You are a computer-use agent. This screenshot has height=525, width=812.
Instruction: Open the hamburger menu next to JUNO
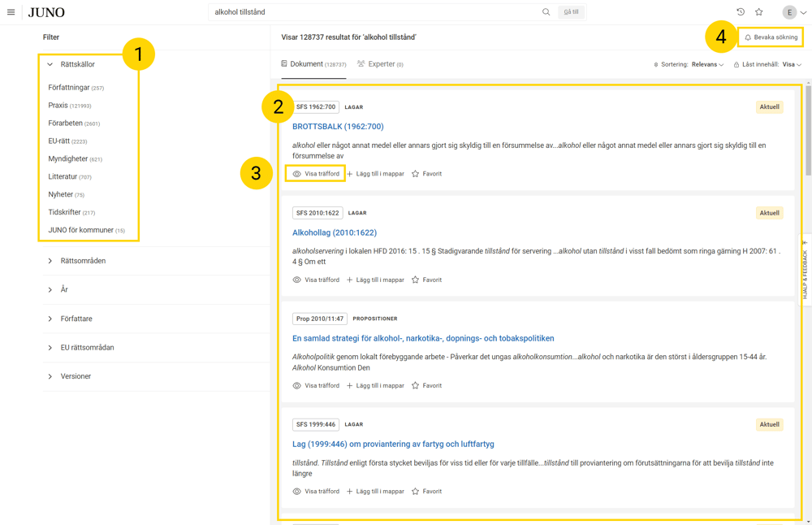[x=11, y=12]
